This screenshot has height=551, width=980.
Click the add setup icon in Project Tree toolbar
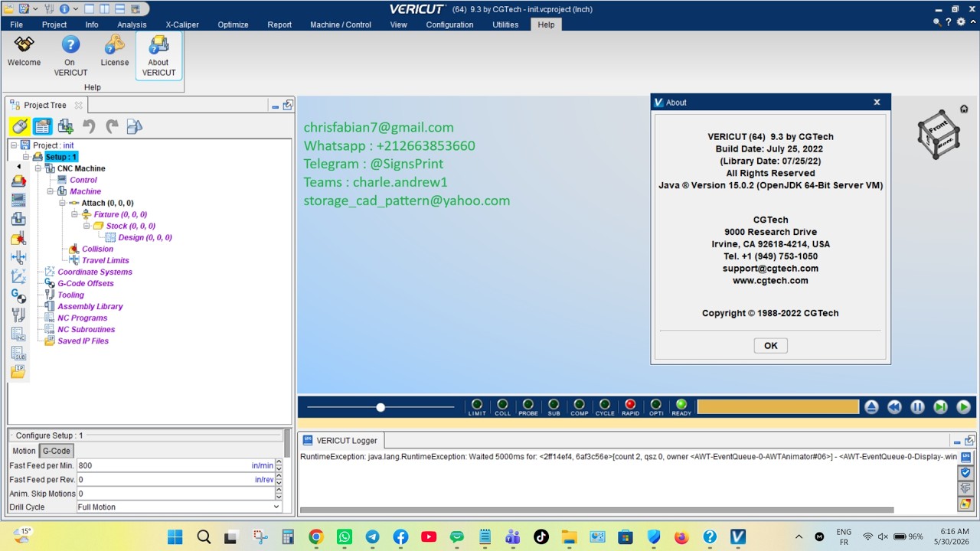click(66, 126)
